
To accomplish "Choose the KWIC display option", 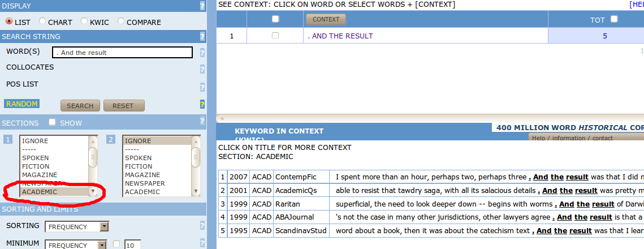I will pos(84,22).
